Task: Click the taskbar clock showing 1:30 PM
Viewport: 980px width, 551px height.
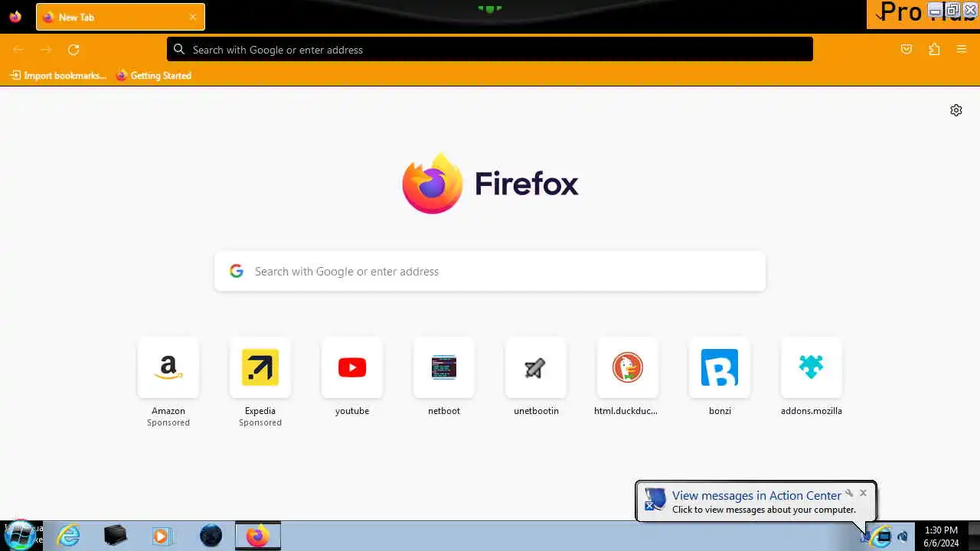Action: coord(941,536)
